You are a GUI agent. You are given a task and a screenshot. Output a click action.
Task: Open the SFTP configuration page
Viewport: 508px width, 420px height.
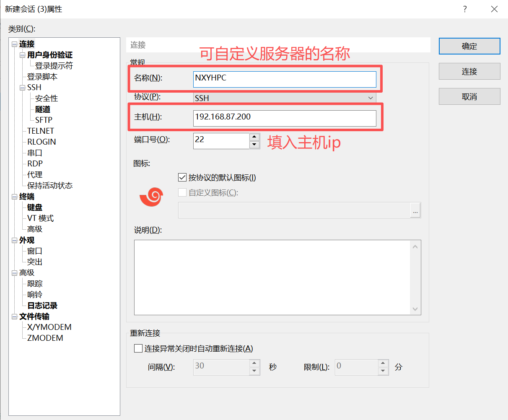(46, 120)
